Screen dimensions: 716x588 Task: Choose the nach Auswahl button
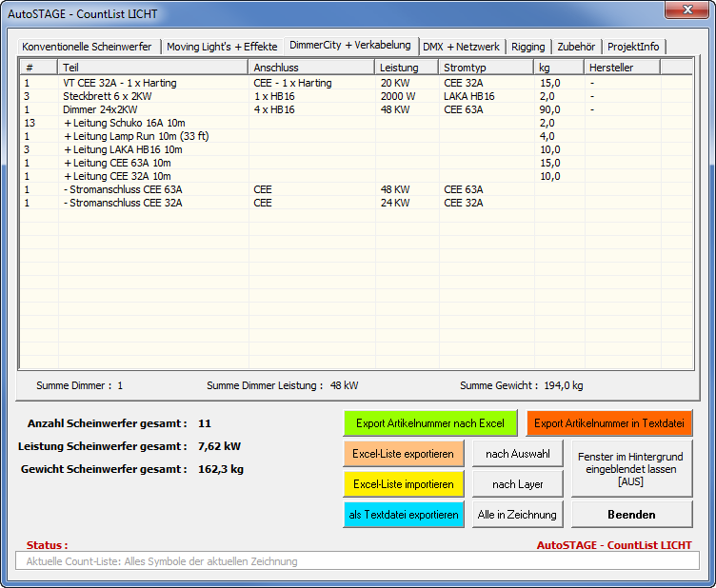pyautogui.click(x=517, y=454)
